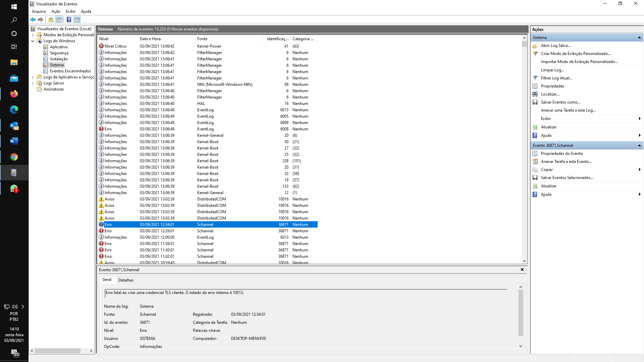Viewport: 644px width, 362px height.
Task: Click the Up one level toolbar icon
Action: (51, 19)
